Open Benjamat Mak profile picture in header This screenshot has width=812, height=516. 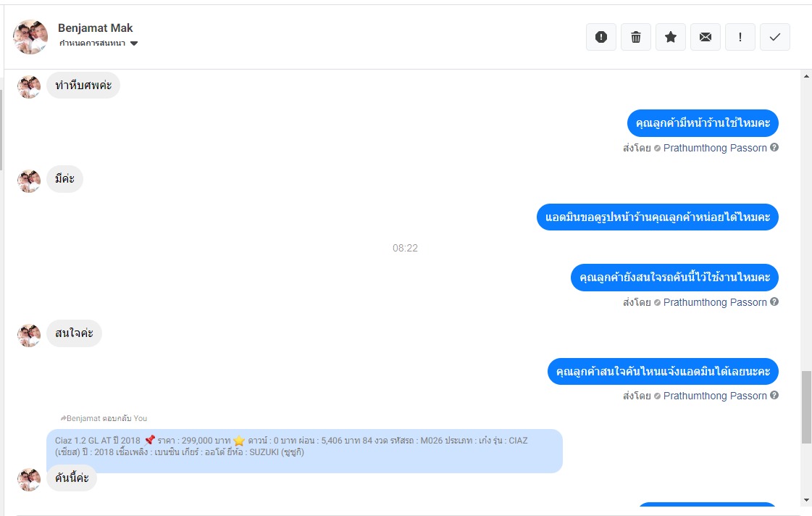30,37
